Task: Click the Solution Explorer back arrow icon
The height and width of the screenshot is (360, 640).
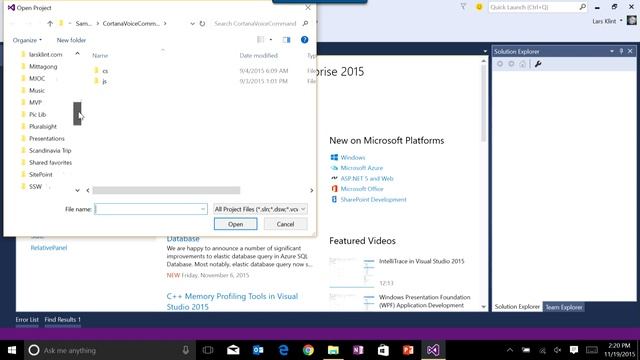Action: [x=500, y=64]
